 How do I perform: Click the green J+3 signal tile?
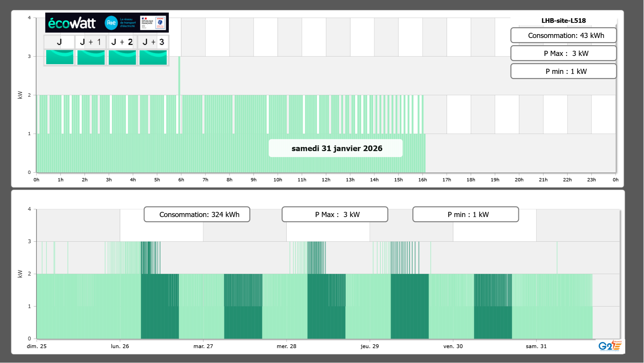point(153,57)
